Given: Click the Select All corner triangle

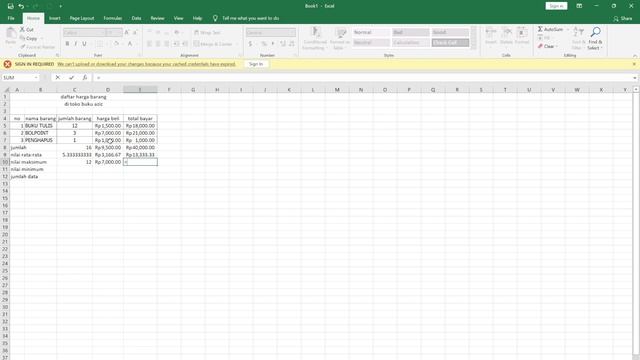Looking at the screenshot, I should tap(6, 90).
